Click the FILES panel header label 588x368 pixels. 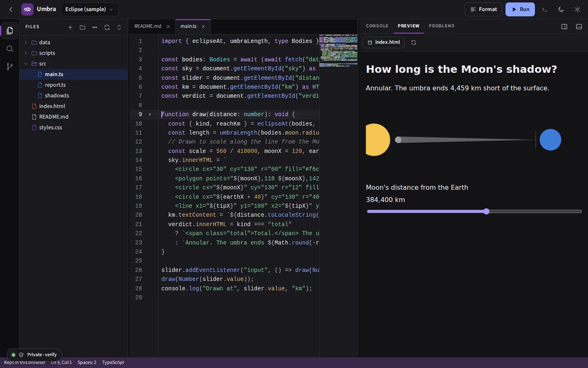32,27
